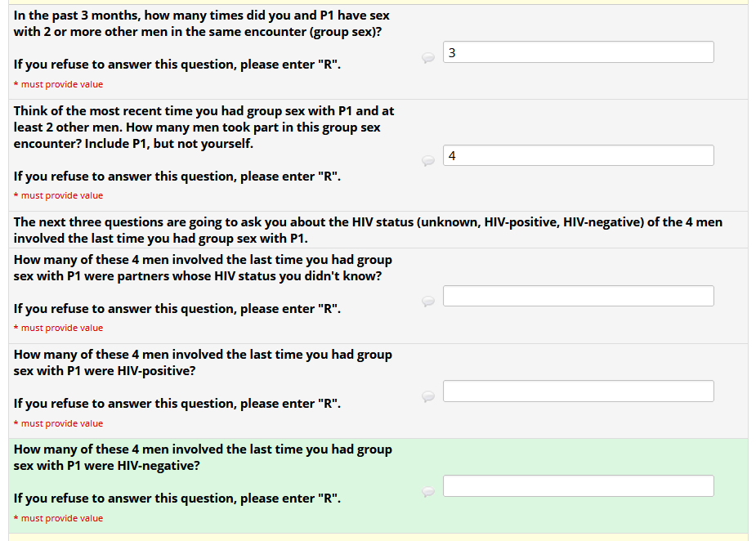Viewport: 756px width, 541px height.
Task: Focus the group sex times field containing 3
Action: (578, 52)
